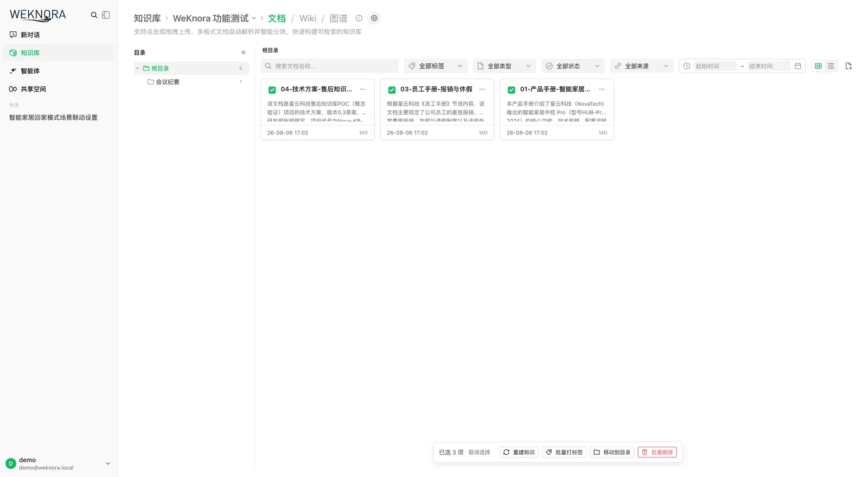
Task: Switch to the Wiki tab
Action: 308,18
